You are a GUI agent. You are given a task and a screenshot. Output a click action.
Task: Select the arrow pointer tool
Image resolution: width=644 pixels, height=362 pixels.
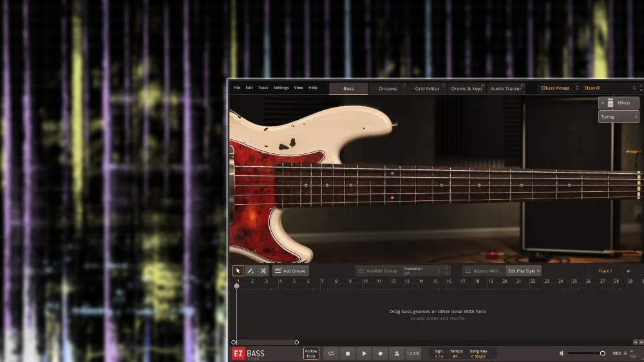click(238, 271)
